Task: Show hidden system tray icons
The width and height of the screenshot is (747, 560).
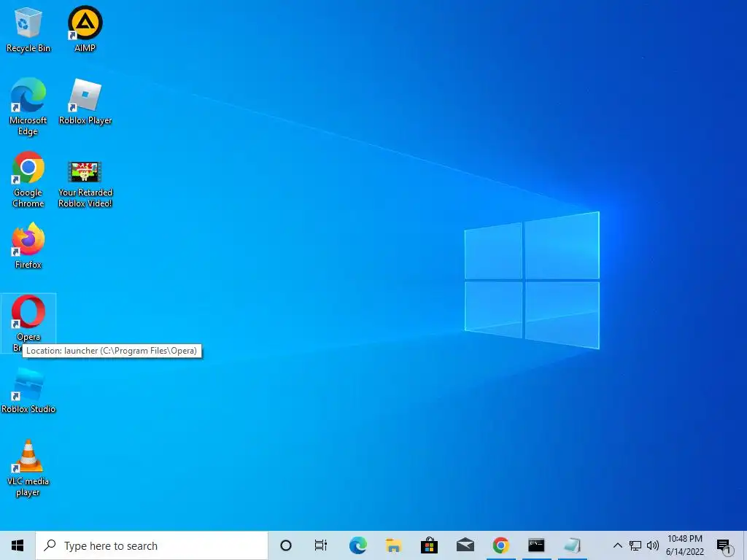Action: coord(617,545)
